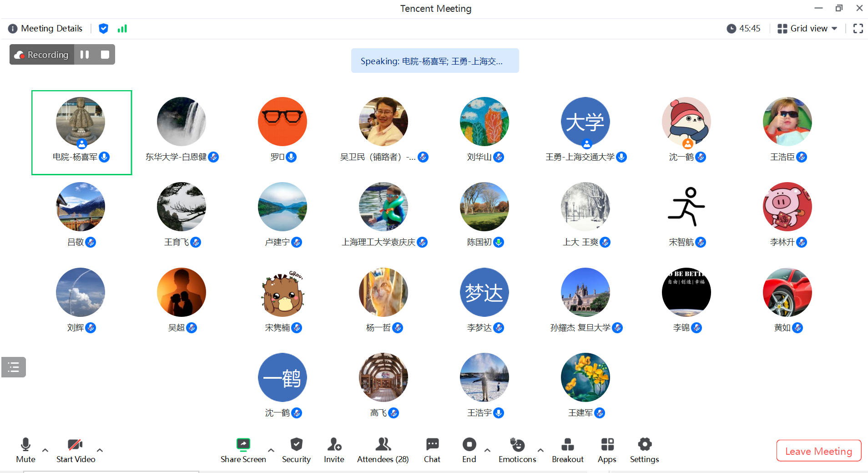The width and height of the screenshot is (868, 473).
Task: Expand the Grid view layout dropdown
Action: coord(807,29)
